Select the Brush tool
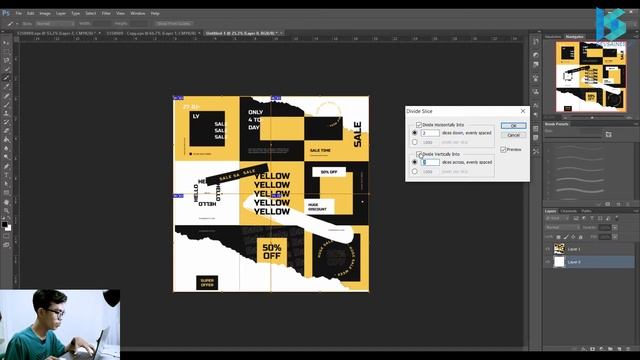Viewport: 640px width, 360px height. tap(6, 104)
